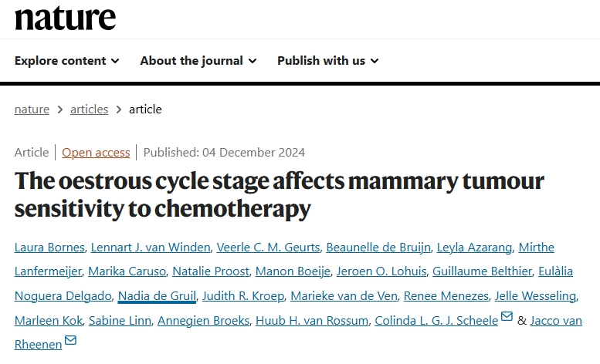
Task: Open the About the journal dropdown
Action: click(198, 61)
